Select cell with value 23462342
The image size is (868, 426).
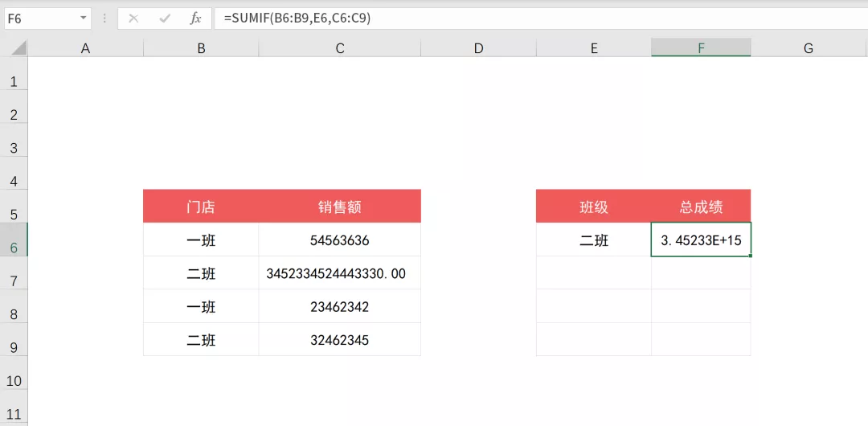[340, 305]
